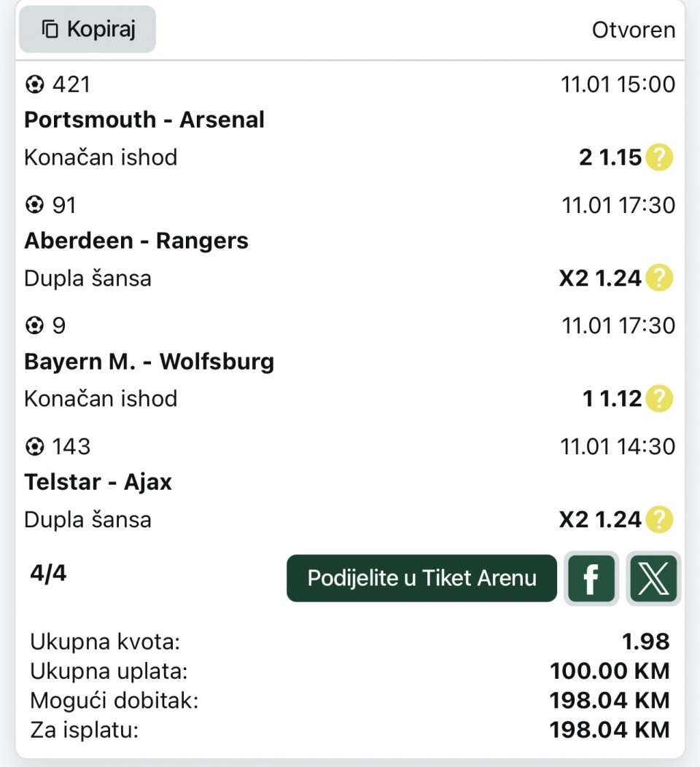Share the ticket on X
700x767 pixels.
pos(653,579)
